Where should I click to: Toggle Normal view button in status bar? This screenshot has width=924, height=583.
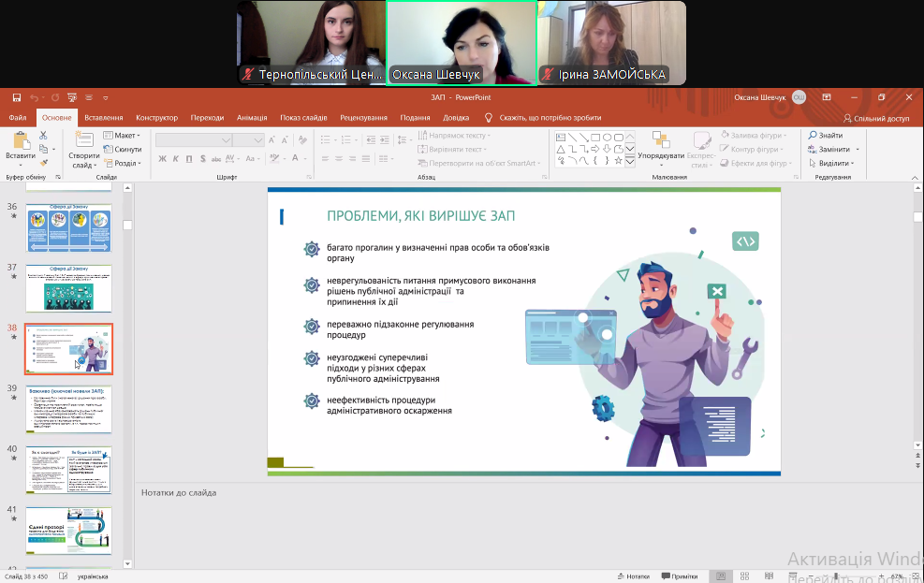coord(720,576)
